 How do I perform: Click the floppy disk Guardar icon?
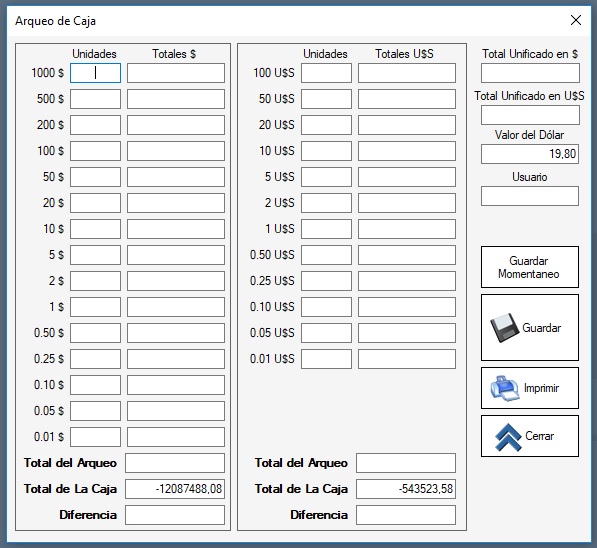(504, 328)
